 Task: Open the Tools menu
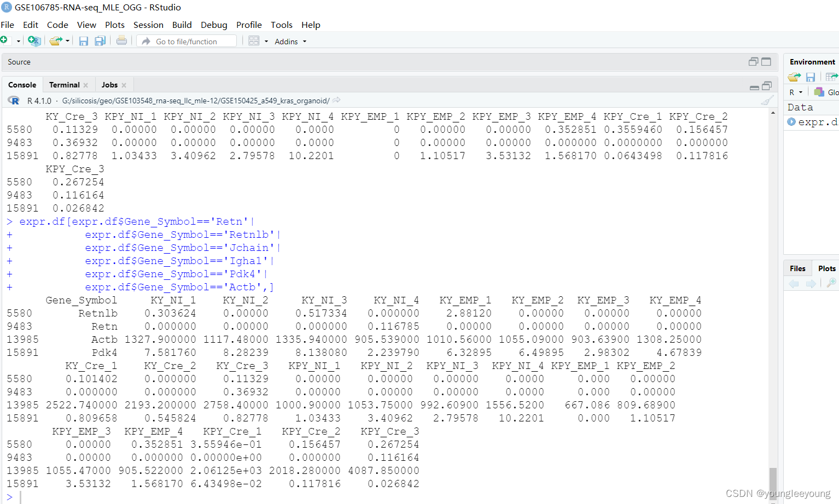coord(282,25)
